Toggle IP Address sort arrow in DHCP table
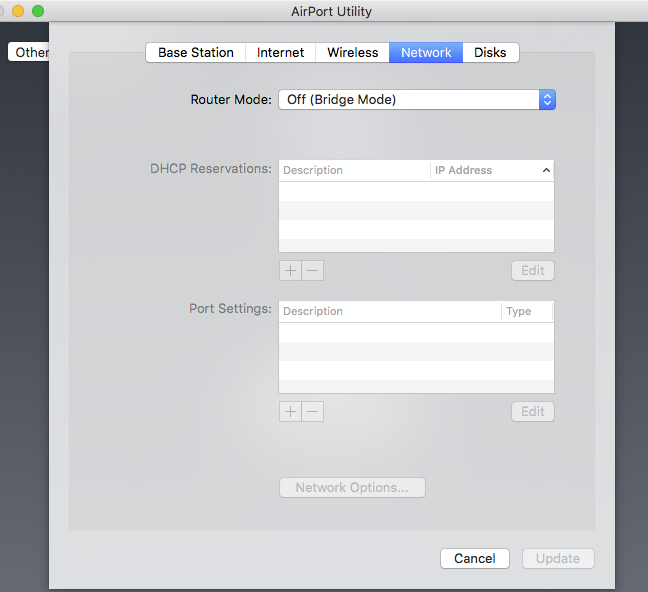Screen dimensions: 648x592 point(546,170)
